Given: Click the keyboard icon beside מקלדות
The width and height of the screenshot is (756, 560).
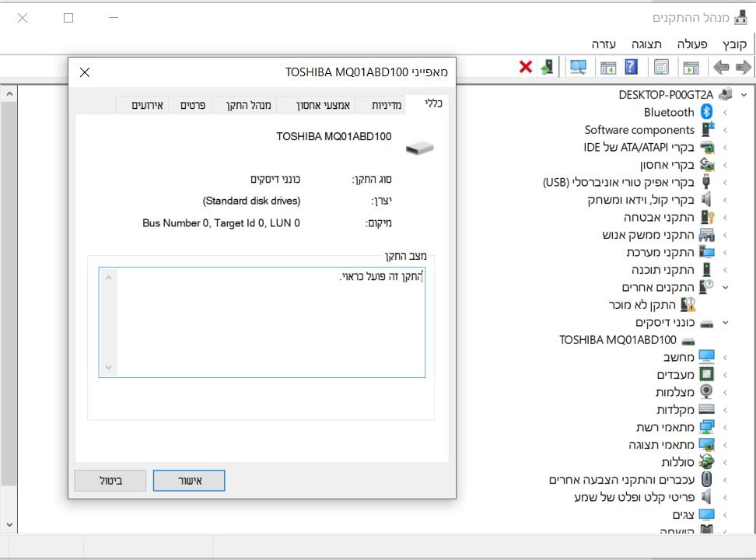Looking at the screenshot, I should [707, 410].
